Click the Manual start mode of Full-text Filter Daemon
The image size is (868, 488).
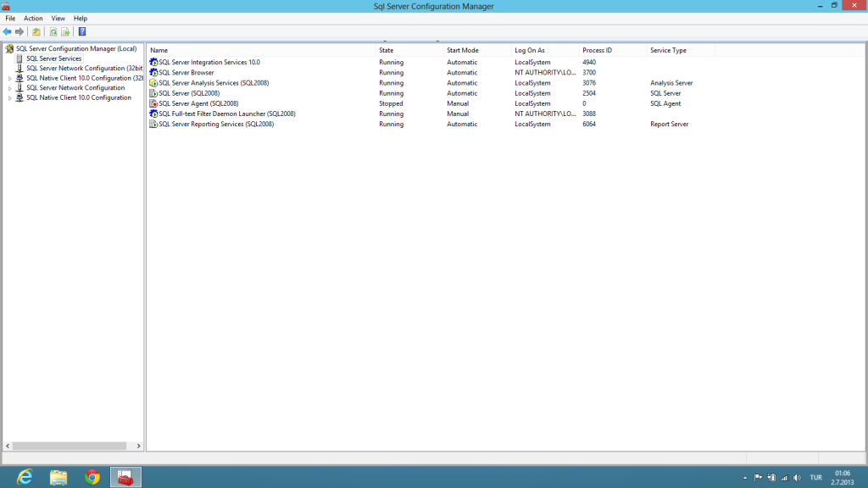pos(458,114)
